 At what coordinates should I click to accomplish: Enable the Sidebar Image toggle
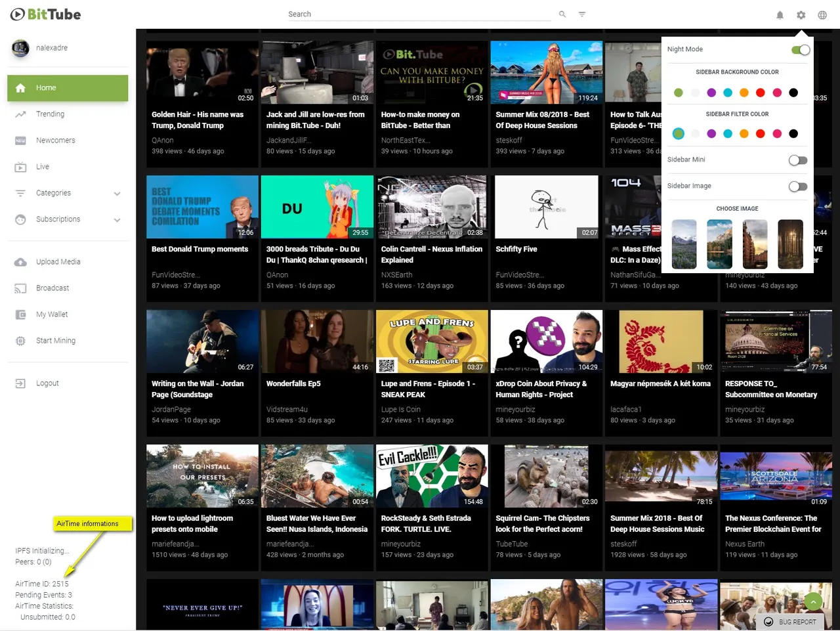click(798, 186)
